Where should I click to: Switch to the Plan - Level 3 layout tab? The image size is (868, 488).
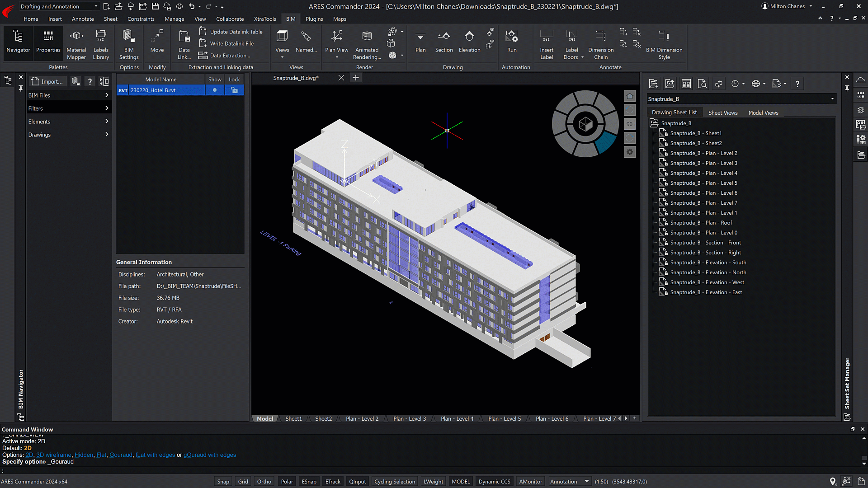(x=410, y=418)
